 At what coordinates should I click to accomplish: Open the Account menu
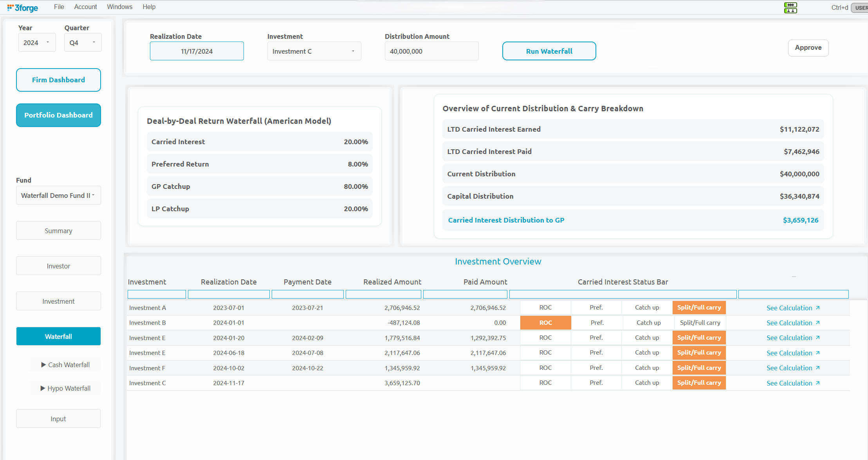(x=85, y=7)
